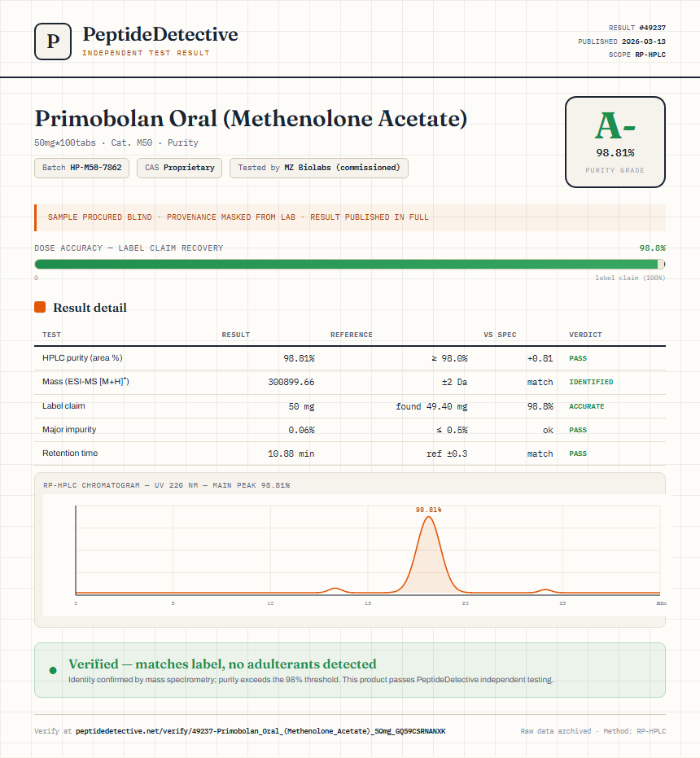
Task: Click the 10.88 min retention time value
Action: tap(291, 454)
